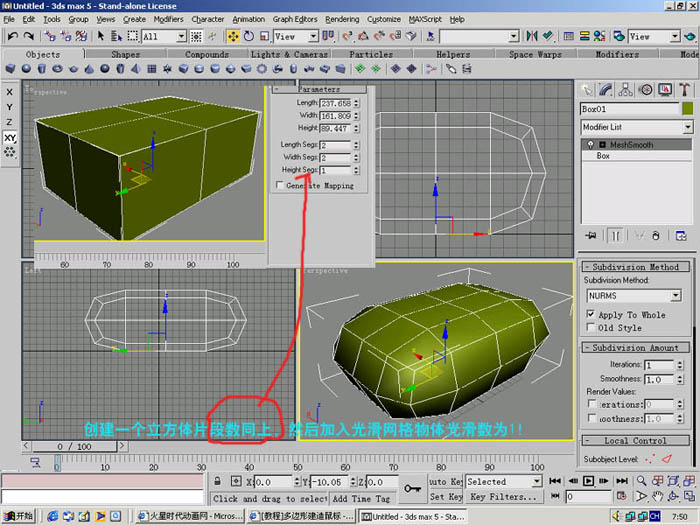Click the Undo arrow icon
This screenshot has width=700, height=525.
12,36
